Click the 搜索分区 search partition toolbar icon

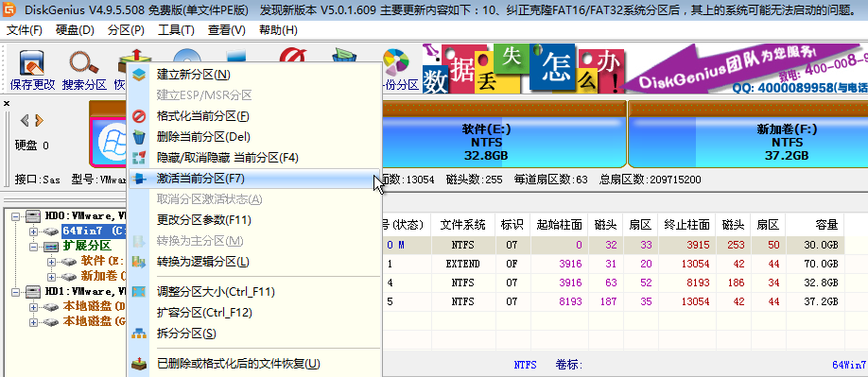click(83, 70)
